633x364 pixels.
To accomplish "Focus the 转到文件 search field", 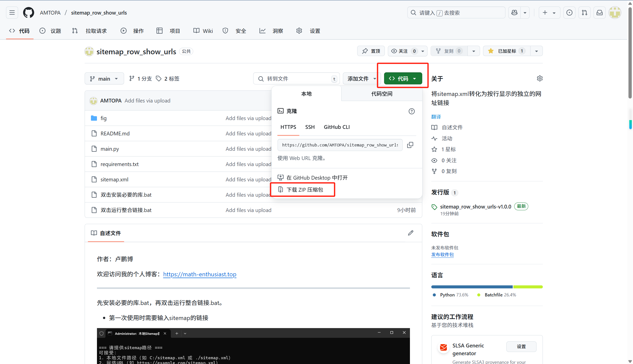I will [x=296, y=79].
